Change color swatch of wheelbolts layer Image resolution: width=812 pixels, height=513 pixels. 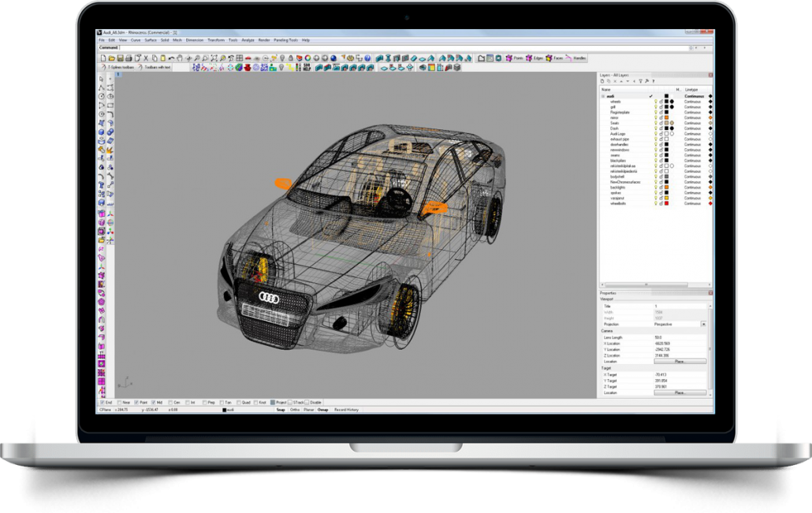[666, 203]
